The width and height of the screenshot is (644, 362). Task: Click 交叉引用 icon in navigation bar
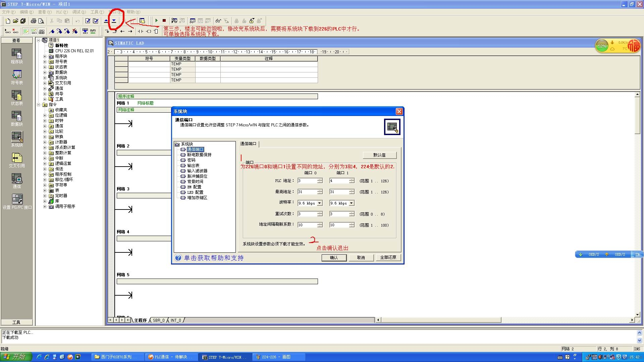coord(17,158)
